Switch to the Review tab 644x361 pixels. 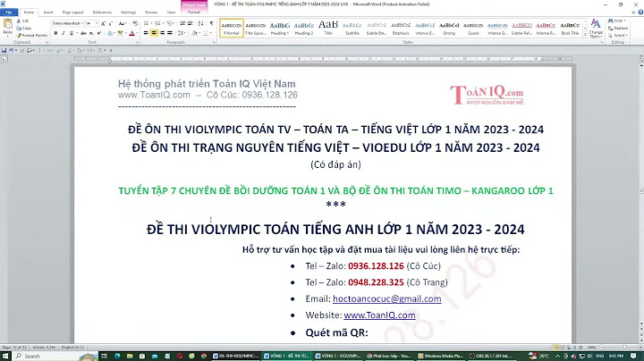(x=151, y=13)
